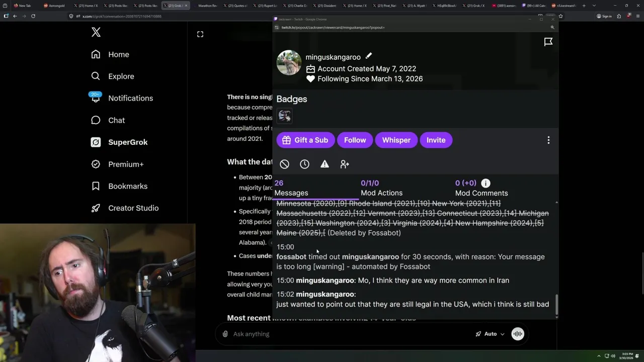The width and height of the screenshot is (644, 362).
Task: Open the browser tab list dropdown
Action: point(594,6)
